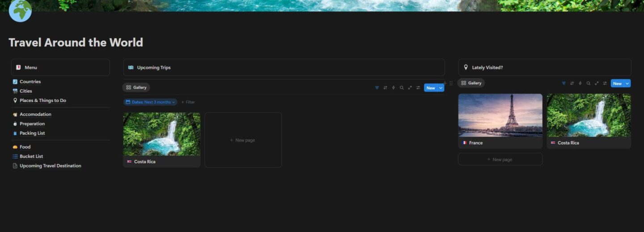This screenshot has height=232, width=644.
Task: Click New page button in Lately Visited
Action: point(500,159)
